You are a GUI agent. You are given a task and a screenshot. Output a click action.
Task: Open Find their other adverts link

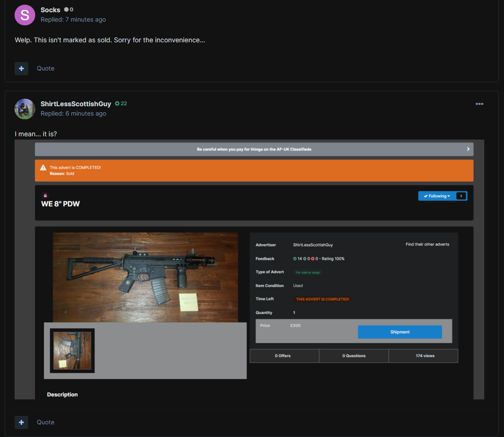point(427,244)
